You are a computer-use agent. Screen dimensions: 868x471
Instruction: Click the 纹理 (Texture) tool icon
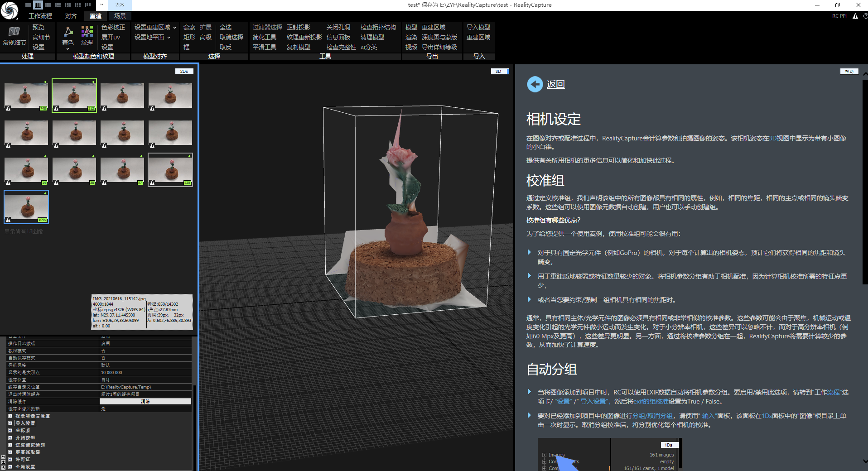tap(87, 31)
